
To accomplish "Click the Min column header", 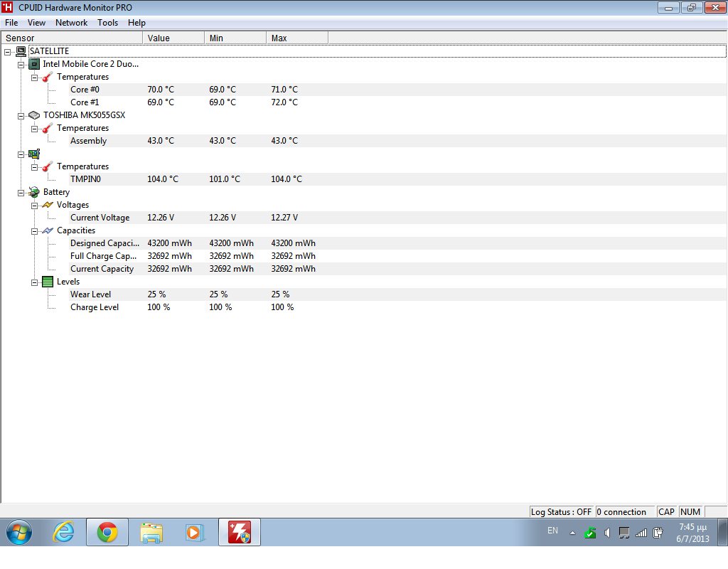I will [x=235, y=38].
